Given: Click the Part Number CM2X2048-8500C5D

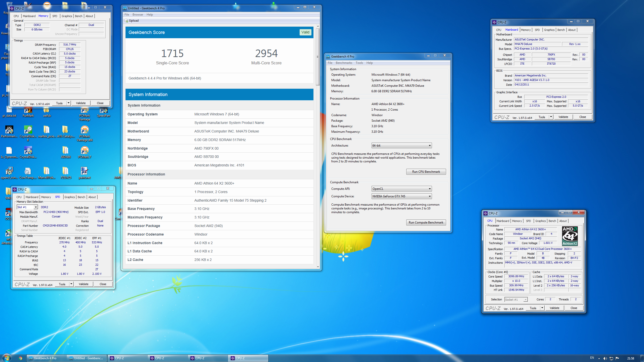Looking at the screenshot, I should click(55, 225).
